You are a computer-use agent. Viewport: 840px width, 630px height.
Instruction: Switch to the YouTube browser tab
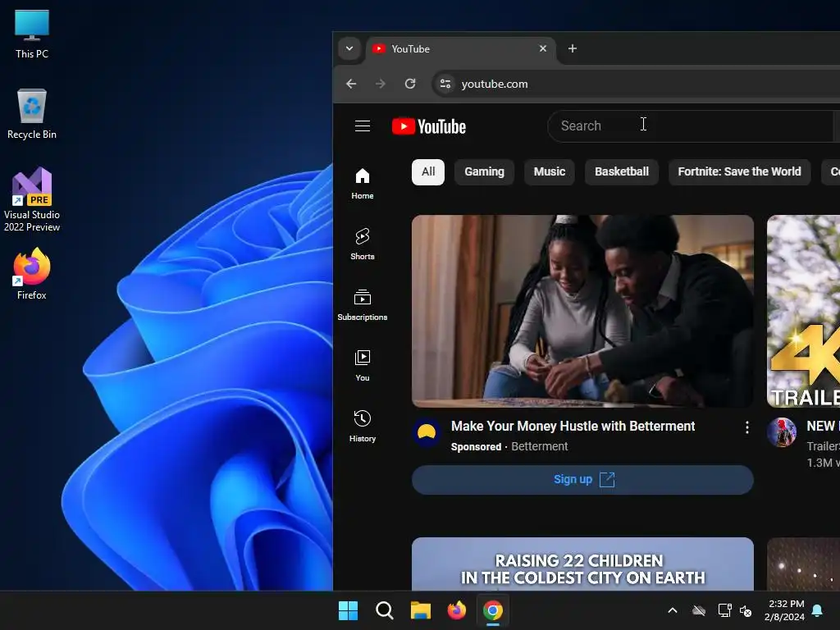[x=461, y=48]
